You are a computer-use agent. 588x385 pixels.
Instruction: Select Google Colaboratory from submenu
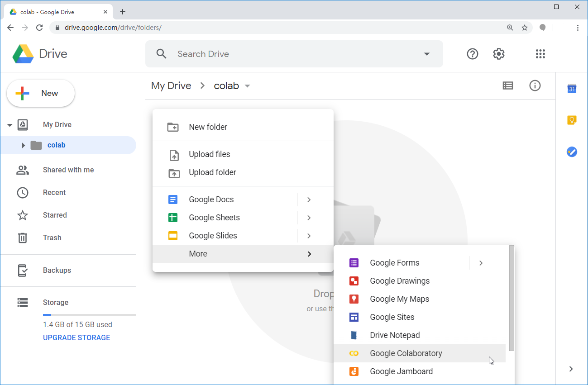(420, 353)
